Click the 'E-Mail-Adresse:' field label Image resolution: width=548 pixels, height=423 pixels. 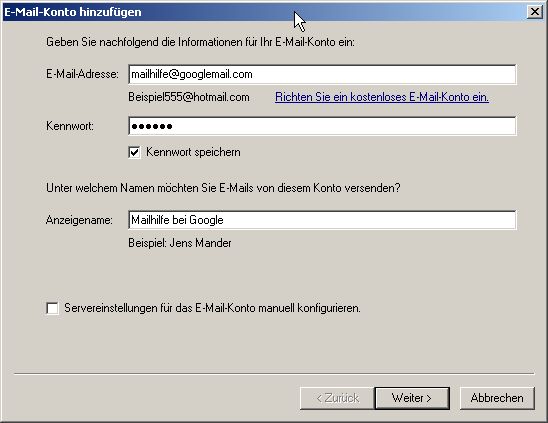coord(82,74)
